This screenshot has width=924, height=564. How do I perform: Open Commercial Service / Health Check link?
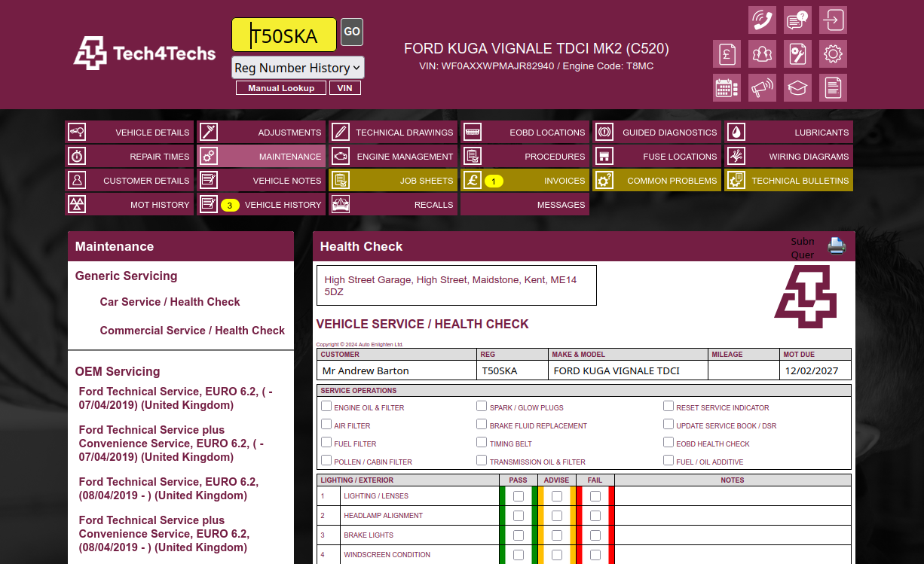[x=192, y=331]
